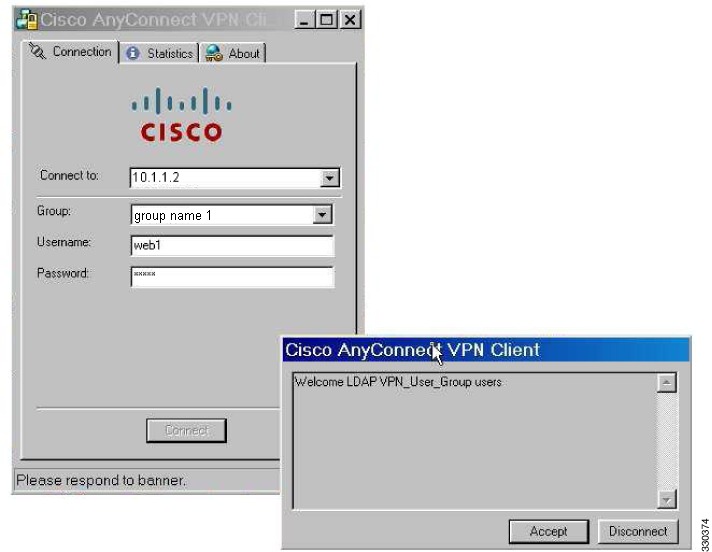This screenshot has height=552, width=712.
Task: Click the banner scrollbar track
Action: [667, 441]
